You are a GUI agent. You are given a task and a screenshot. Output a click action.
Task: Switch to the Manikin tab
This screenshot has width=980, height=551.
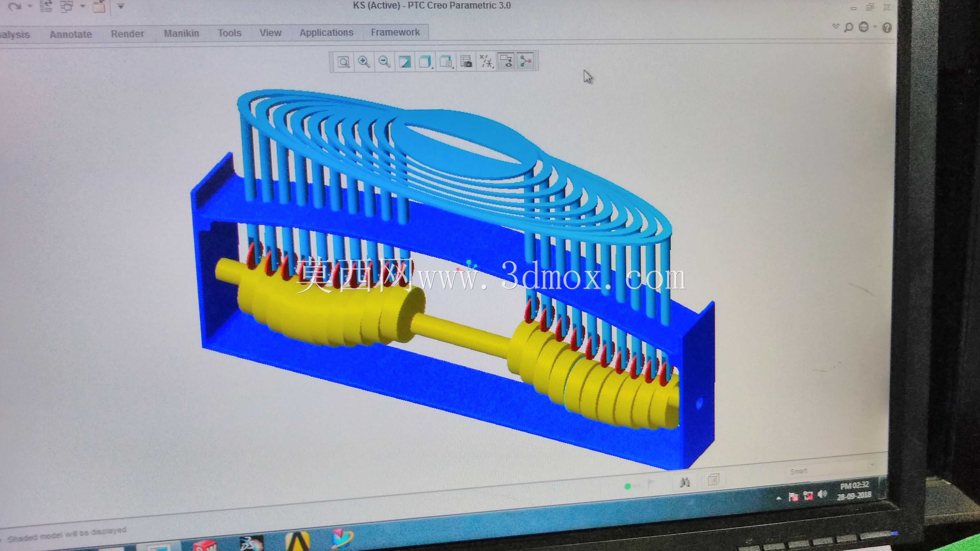(181, 33)
